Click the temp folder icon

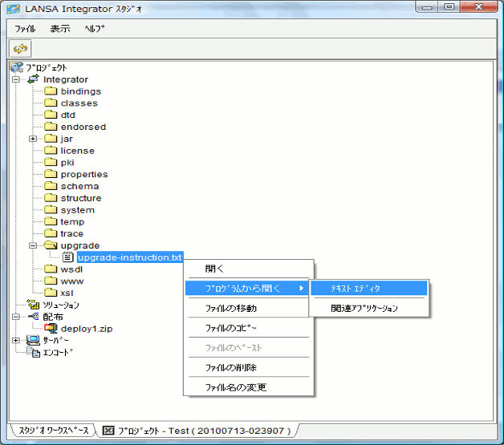click(x=51, y=221)
